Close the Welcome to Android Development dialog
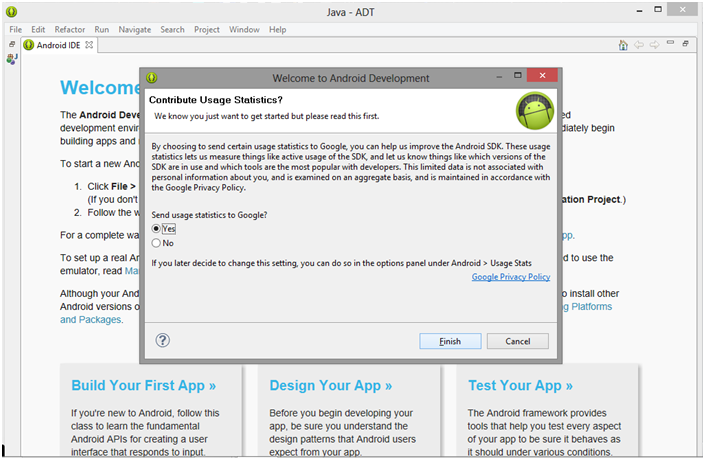The height and width of the screenshot is (460, 705). (x=542, y=75)
